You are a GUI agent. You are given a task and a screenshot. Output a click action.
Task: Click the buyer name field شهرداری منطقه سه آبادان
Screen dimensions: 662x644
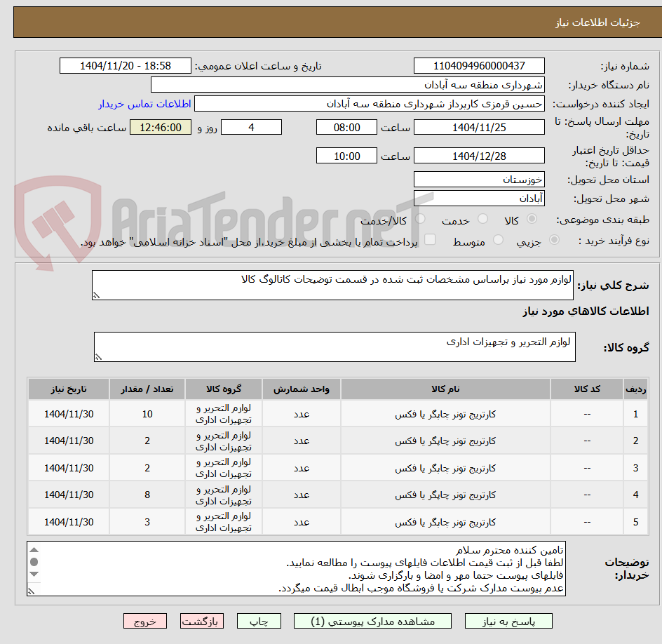[x=347, y=84]
